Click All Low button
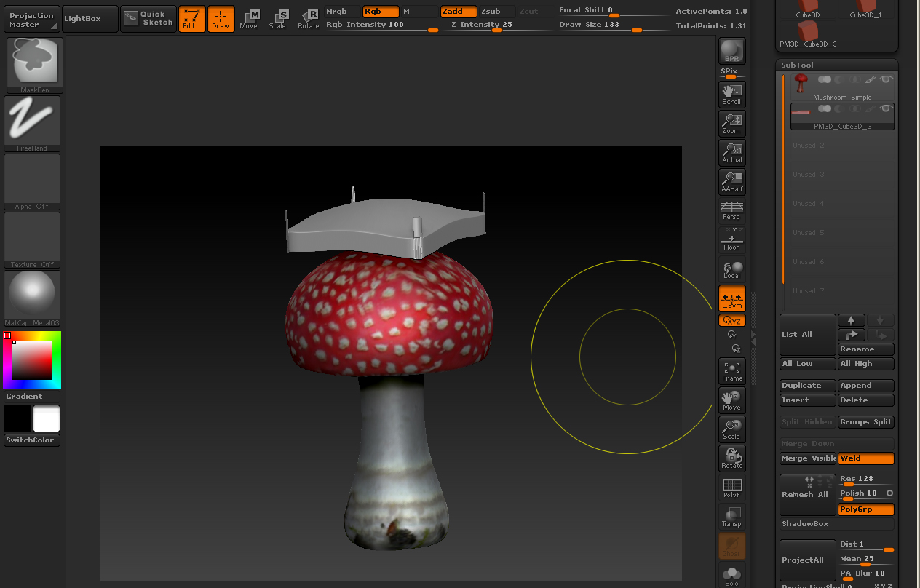Viewport: 920px width, 588px height. 807,364
